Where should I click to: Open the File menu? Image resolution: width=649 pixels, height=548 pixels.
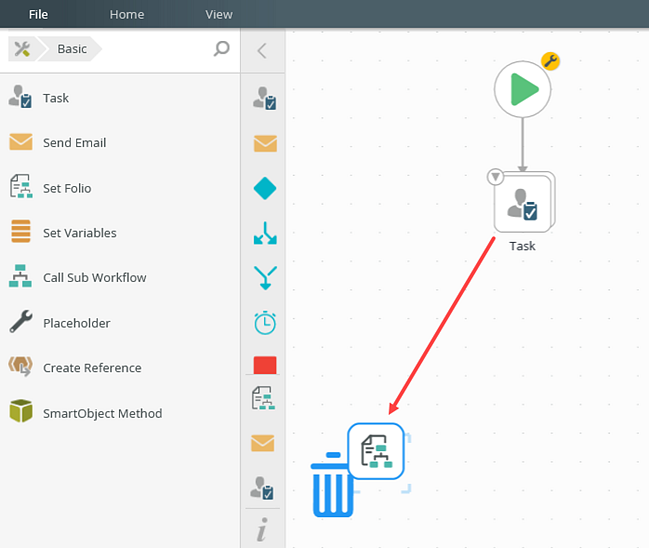tap(38, 14)
